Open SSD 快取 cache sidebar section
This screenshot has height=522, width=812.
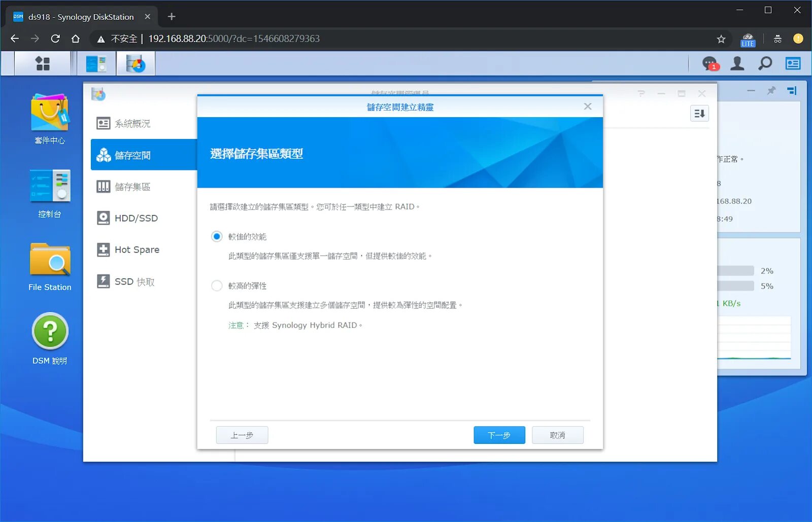tap(144, 282)
